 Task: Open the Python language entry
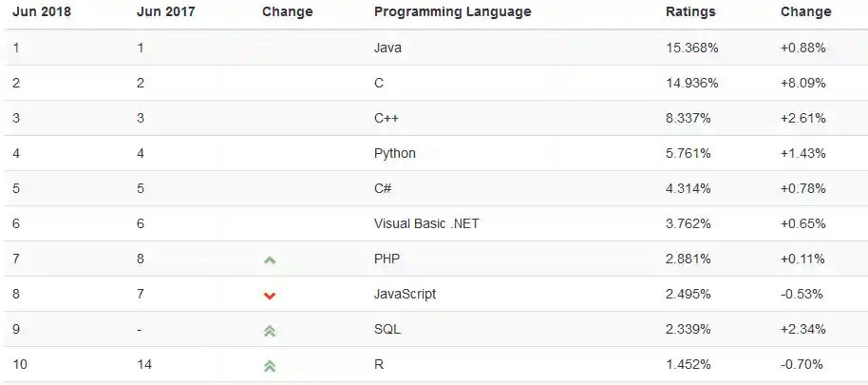395,153
